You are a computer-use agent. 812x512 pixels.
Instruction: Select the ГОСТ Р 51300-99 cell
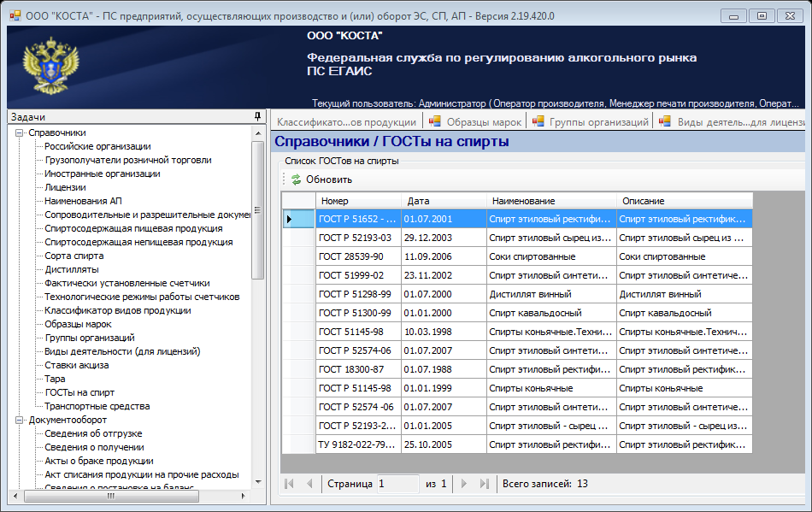(358, 313)
